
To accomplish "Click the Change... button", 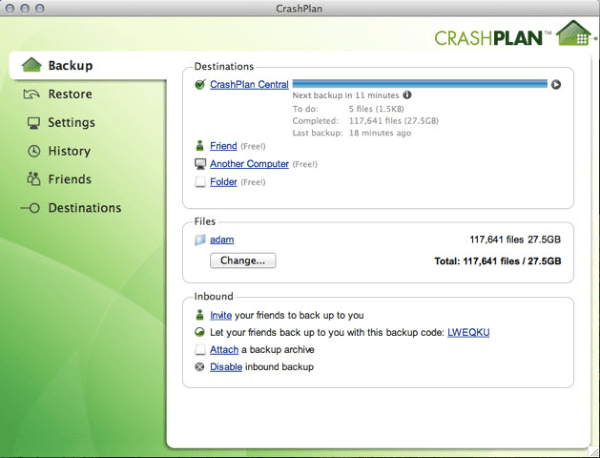I will click(243, 260).
